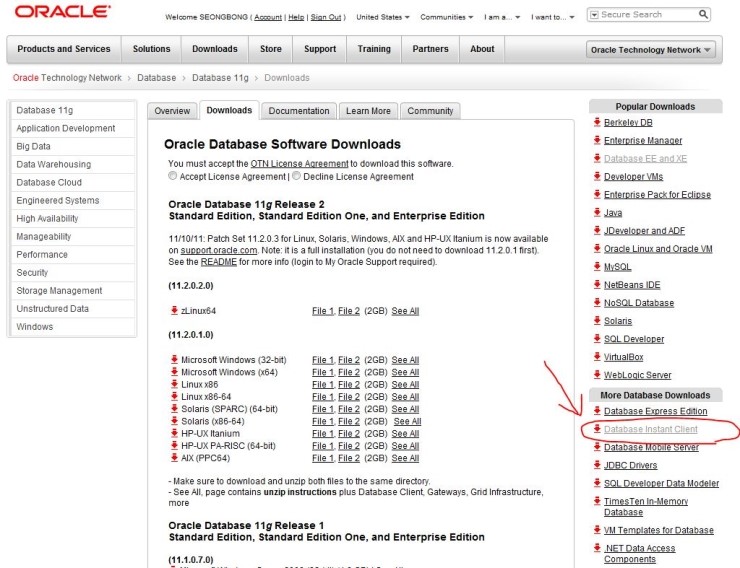Click the Database Instant Client link
The width and height of the screenshot is (740, 568).
coord(650,429)
